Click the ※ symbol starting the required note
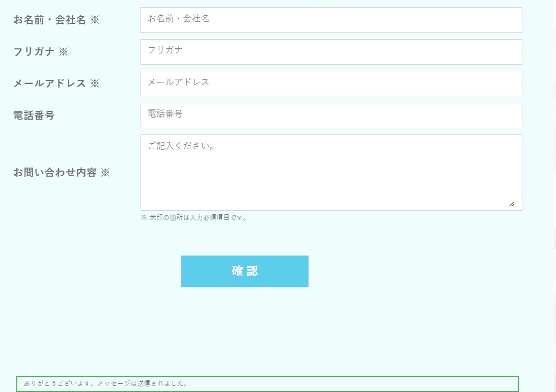The width and height of the screenshot is (556, 392). (144, 218)
